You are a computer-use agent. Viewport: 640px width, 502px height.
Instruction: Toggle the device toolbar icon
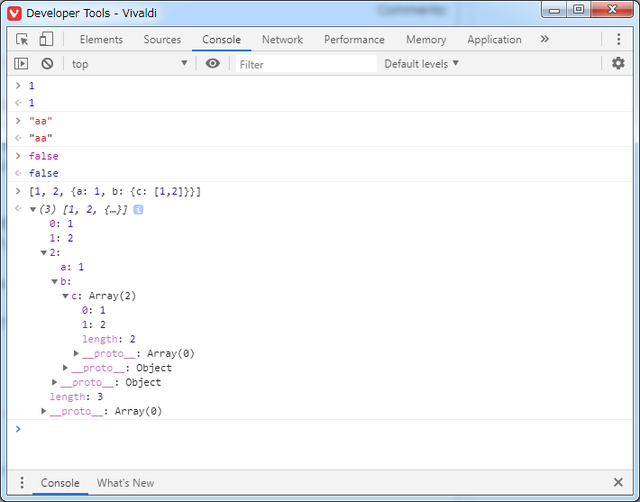tap(46, 39)
